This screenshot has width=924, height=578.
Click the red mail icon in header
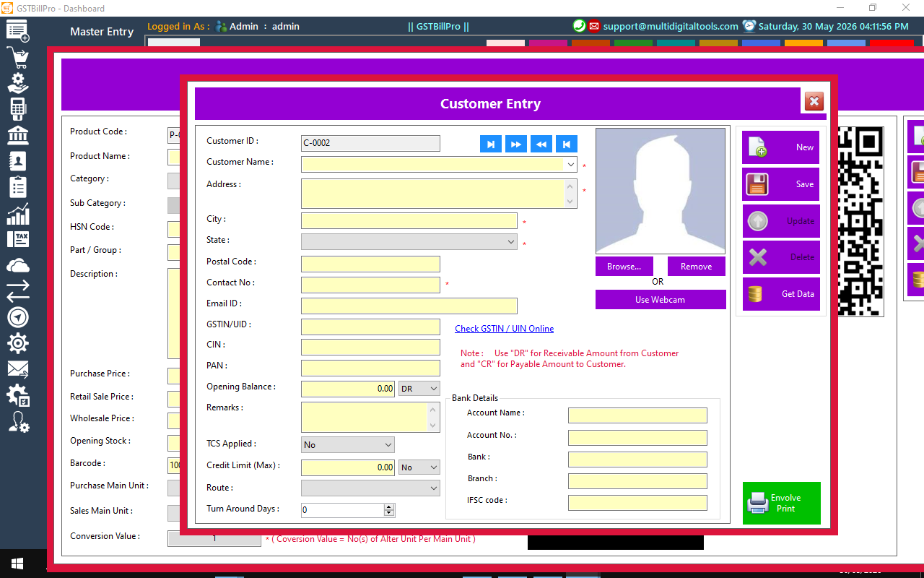tap(593, 26)
